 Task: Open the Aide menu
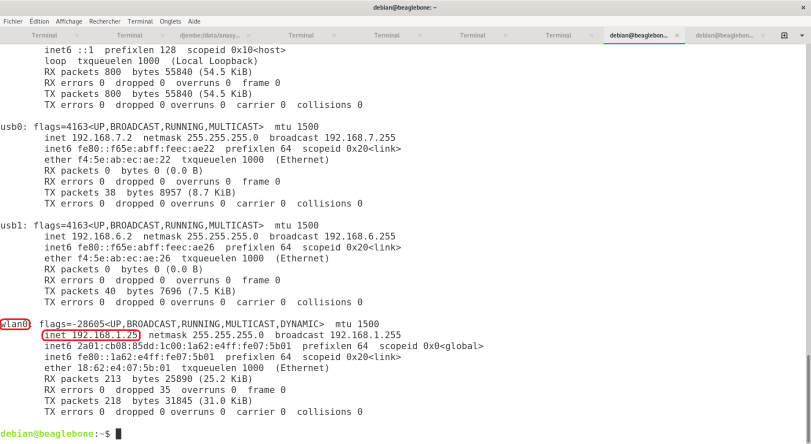coord(194,21)
